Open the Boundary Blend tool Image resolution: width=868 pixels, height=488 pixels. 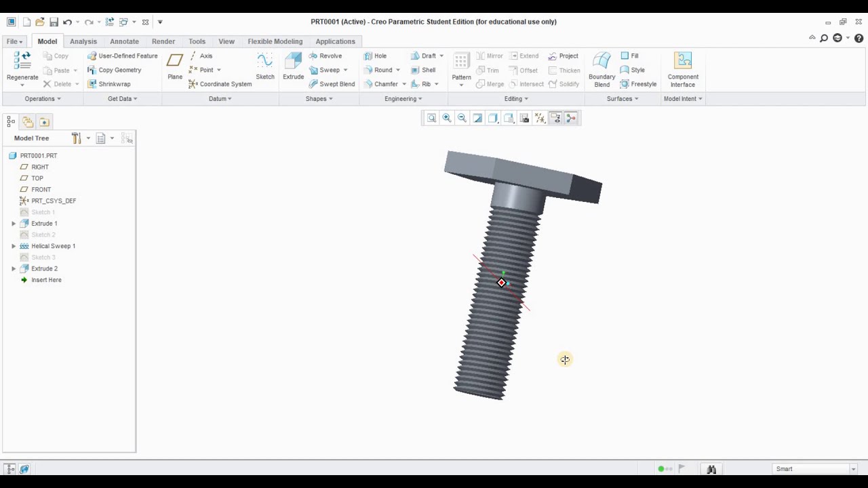coord(601,70)
